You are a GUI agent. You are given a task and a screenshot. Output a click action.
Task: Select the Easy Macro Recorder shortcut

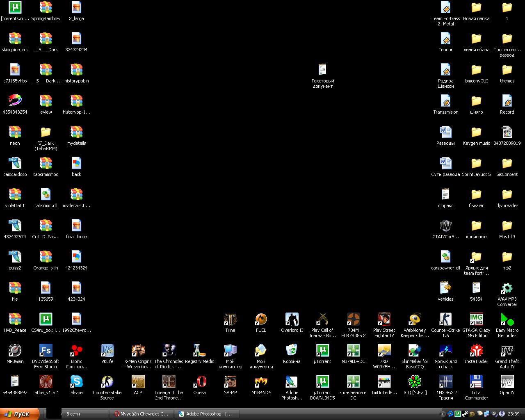coord(507,319)
